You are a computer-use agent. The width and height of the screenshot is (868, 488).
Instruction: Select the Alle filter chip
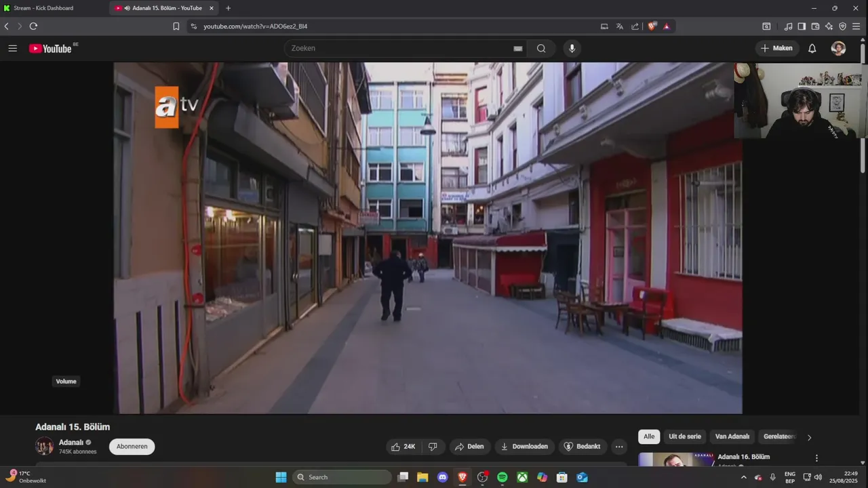(x=649, y=436)
